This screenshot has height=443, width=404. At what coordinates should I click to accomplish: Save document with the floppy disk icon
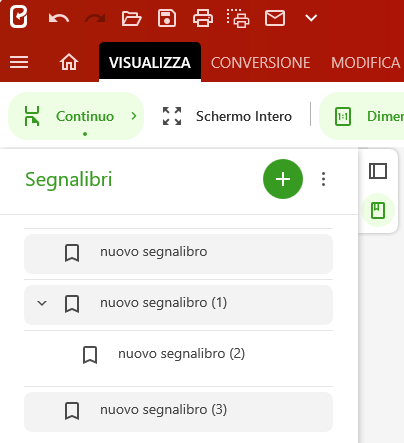click(x=167, y=18)
